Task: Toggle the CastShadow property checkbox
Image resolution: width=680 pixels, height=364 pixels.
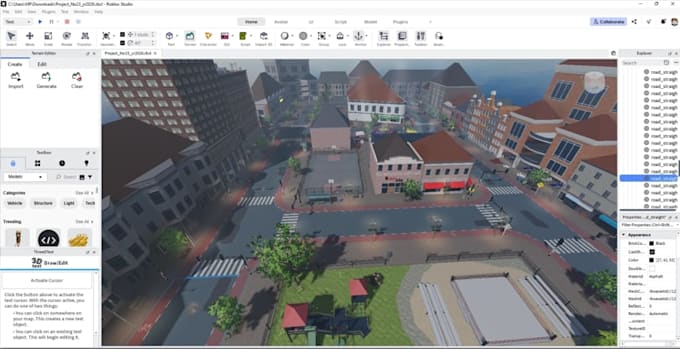Action: [x=652, y=252]
